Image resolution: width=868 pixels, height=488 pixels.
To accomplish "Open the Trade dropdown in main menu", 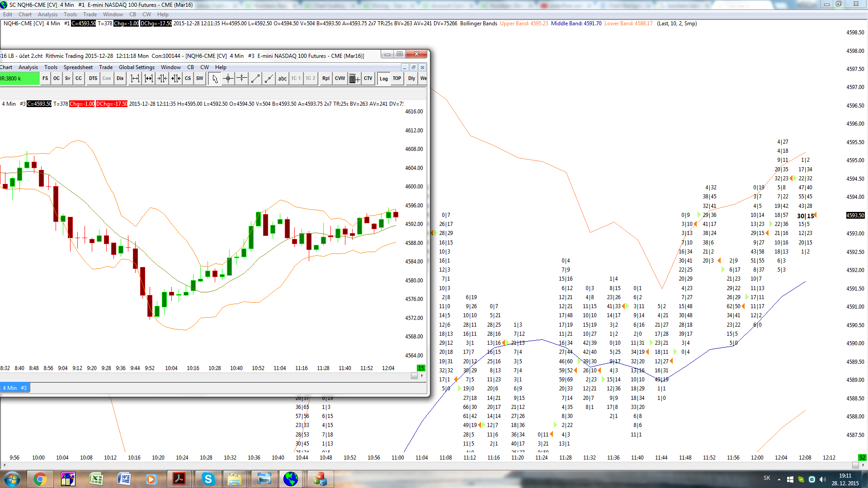I will 90,14.
